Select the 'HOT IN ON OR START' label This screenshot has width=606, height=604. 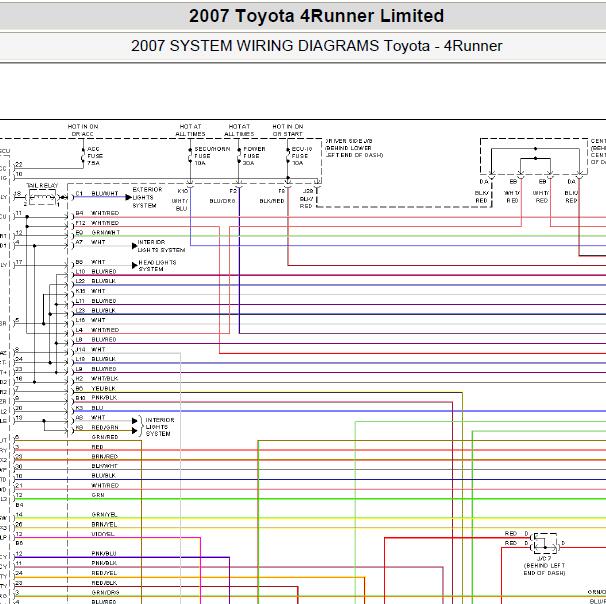[288, 130]
